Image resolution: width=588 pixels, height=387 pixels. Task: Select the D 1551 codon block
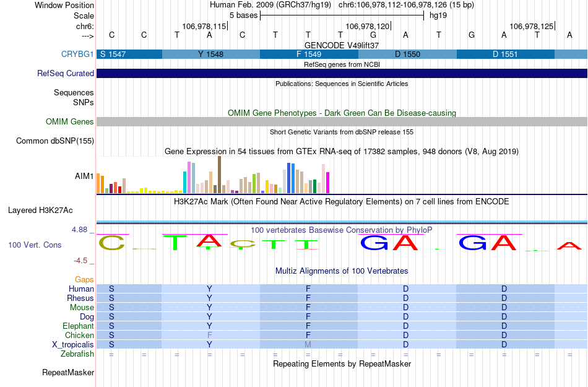506,54
